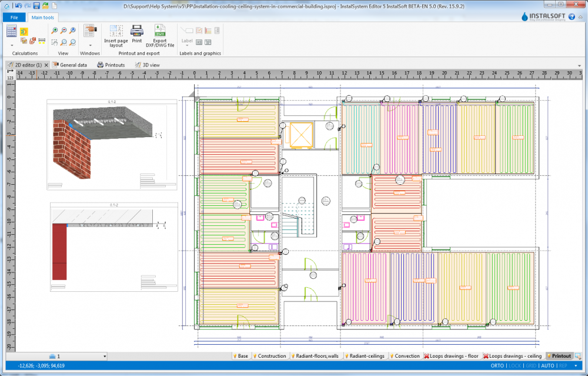588x376 pixels.
Task: Close the 2D editor tab
Action: (46, 65)
